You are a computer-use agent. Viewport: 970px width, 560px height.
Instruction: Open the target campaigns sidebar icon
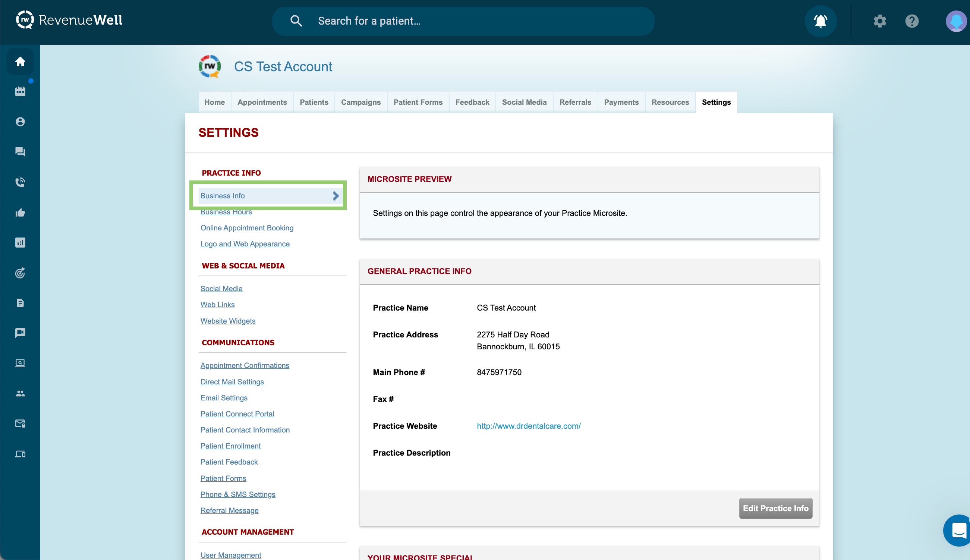coord(20,273)
